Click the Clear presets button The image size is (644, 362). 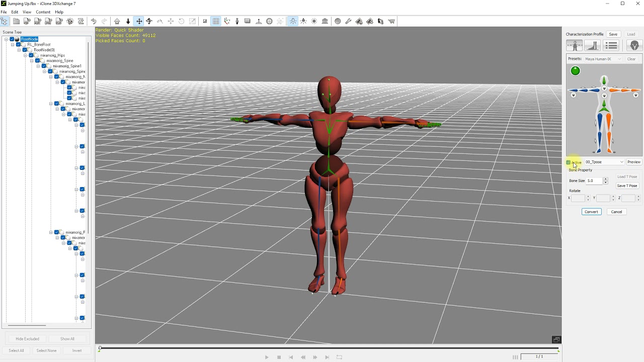click(x=631, y=59)
